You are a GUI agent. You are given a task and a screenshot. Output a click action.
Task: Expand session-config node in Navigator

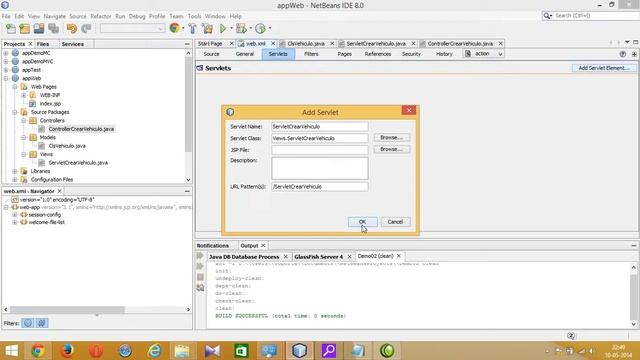(x=15, y=215)
